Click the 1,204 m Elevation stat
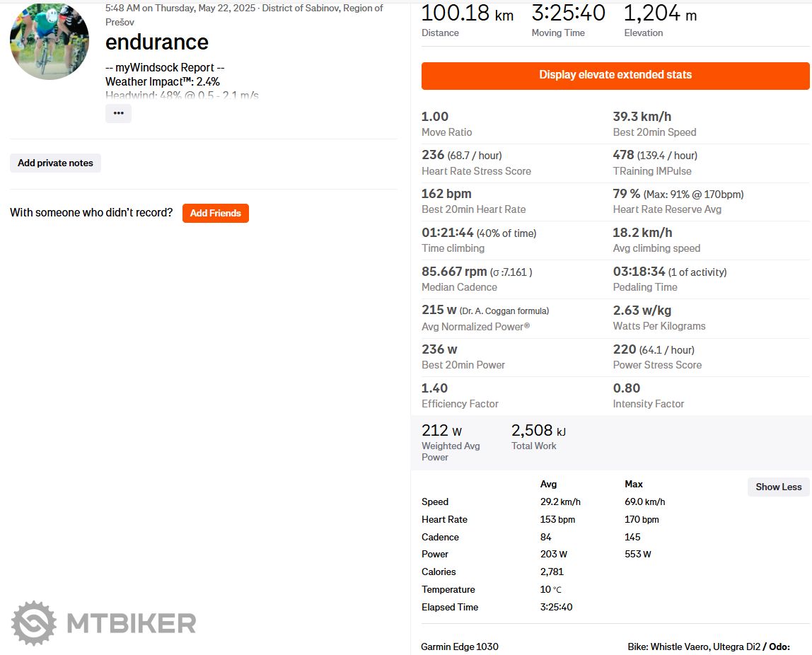 [x=660, y=13]
